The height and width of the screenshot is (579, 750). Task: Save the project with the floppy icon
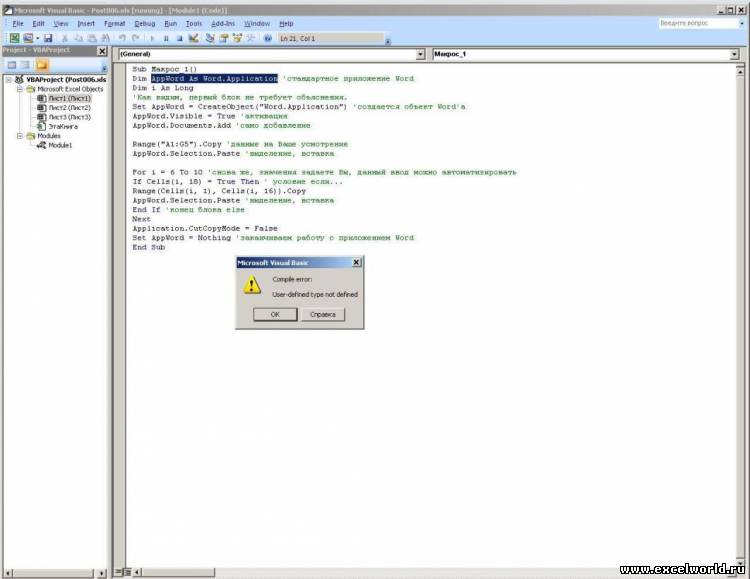[48, 38]
